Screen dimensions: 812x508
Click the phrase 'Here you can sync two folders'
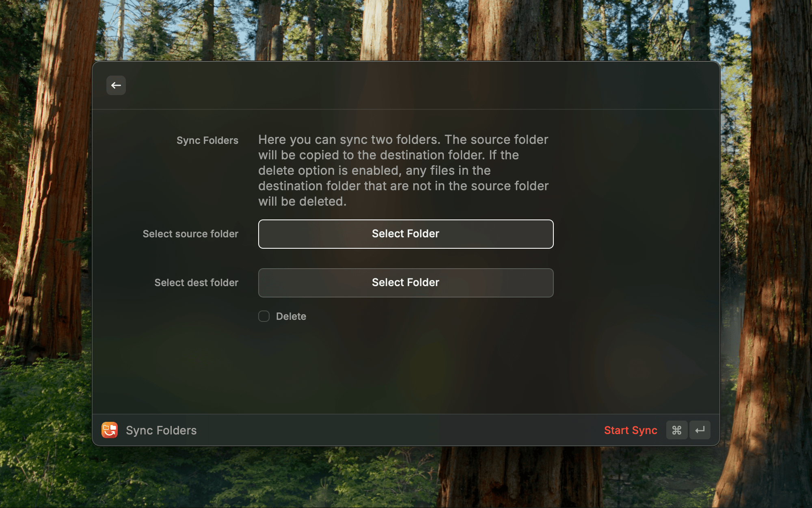point(349,140)
